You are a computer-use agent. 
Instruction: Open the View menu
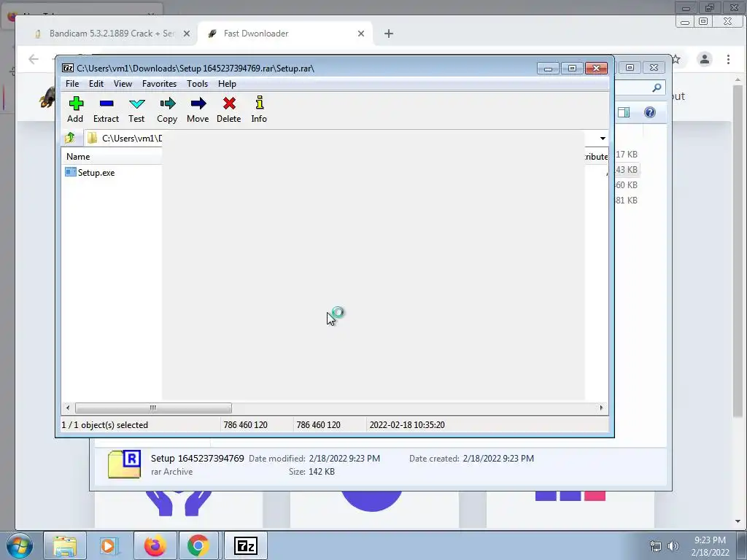(123, 84)
